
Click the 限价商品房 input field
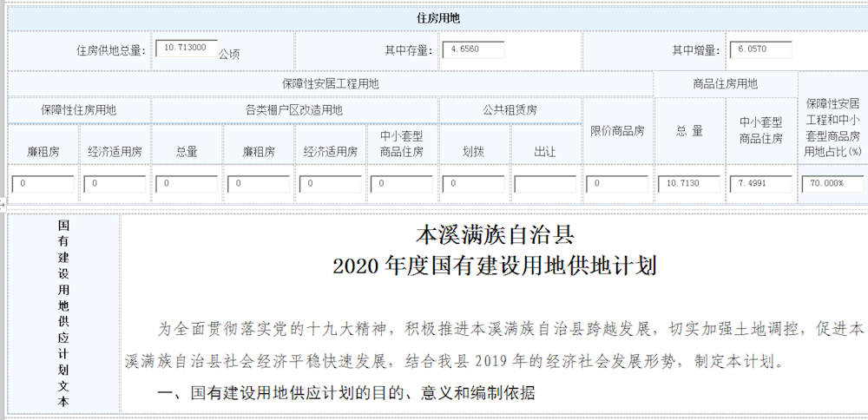tap(617, 184)
